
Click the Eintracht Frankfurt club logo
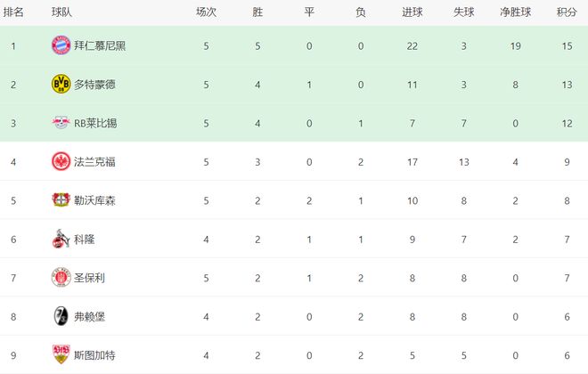point(61,161)
